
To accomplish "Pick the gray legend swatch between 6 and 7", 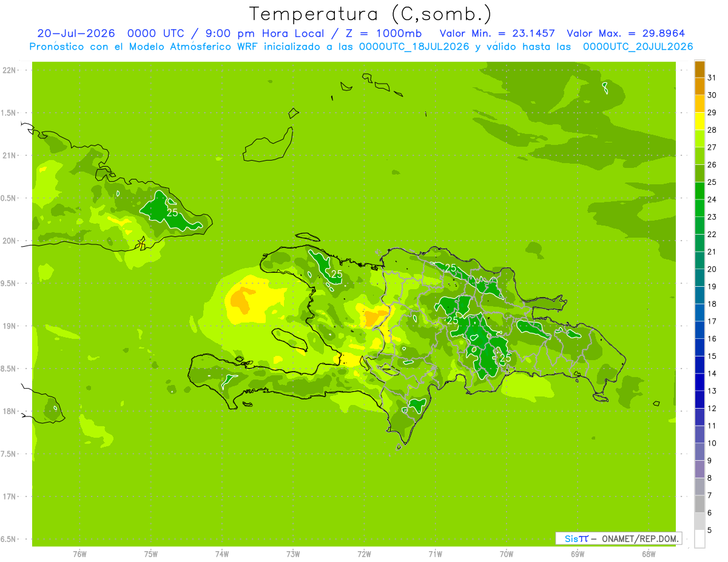I will click(699, 504).
